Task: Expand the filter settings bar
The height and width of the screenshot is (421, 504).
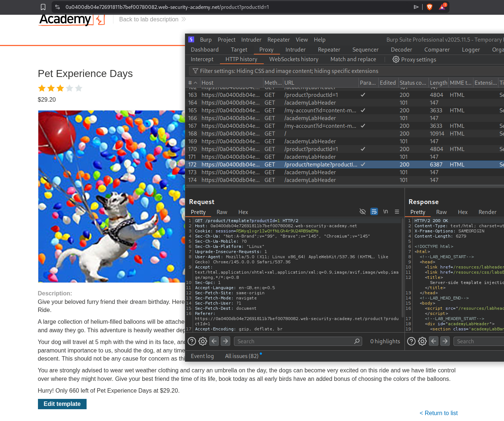Action: click(x=289, y=71)
